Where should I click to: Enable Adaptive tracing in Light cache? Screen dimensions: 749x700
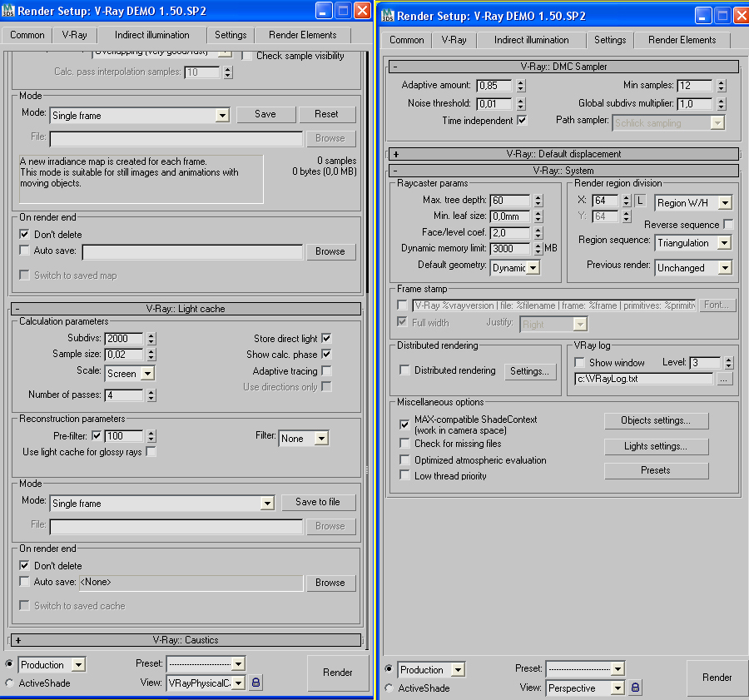point(327,370)
